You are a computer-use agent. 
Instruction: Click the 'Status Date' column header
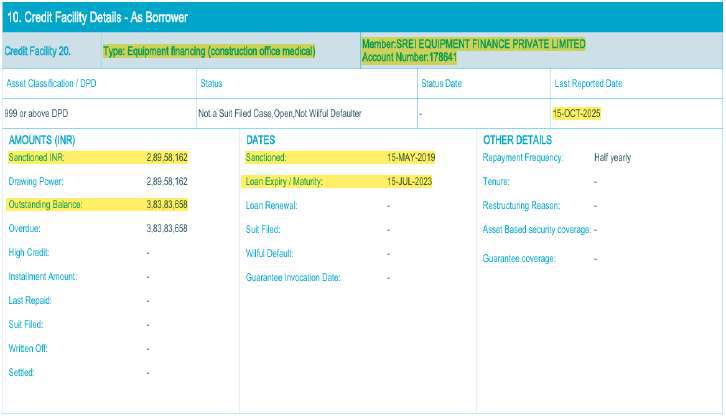point(441,83)
